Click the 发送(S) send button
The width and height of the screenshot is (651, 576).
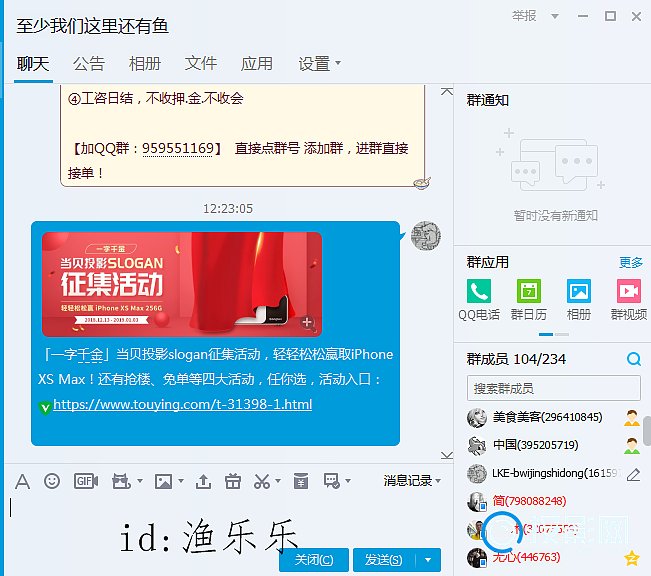click(384, 560)
